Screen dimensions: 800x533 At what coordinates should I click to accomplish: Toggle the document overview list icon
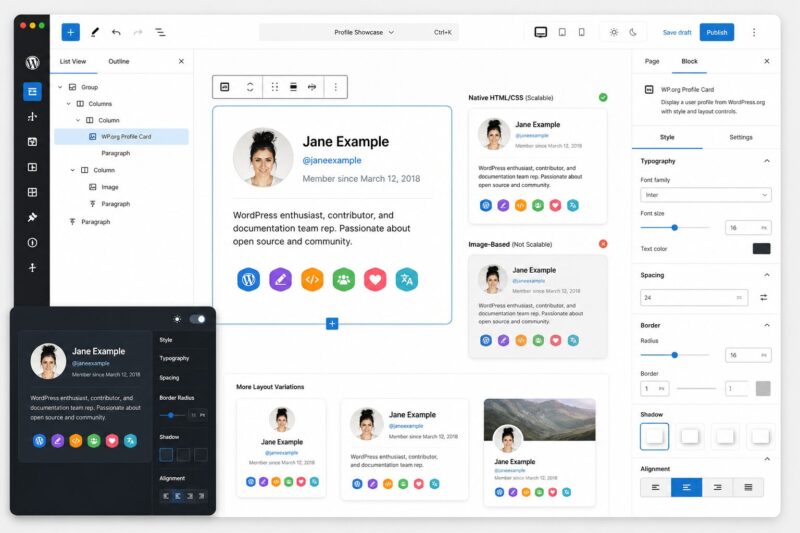160,32
